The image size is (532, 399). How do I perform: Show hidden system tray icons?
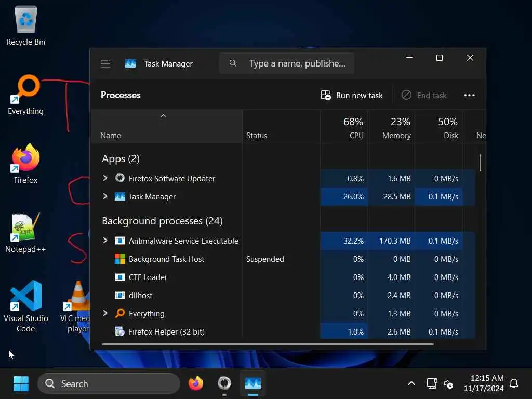411,384
